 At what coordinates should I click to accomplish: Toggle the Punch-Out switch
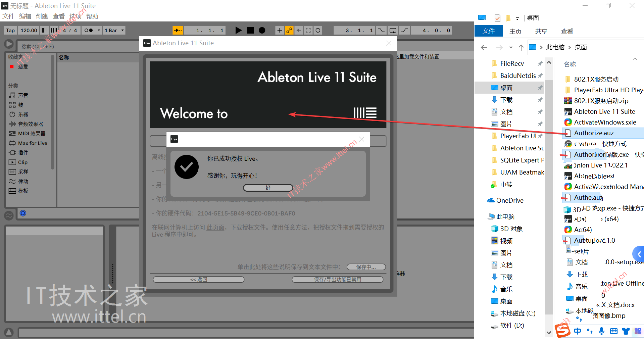point(404,30)
